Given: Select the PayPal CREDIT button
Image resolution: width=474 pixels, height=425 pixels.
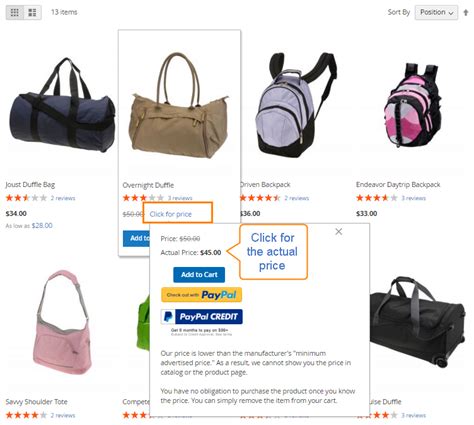Looking at the screenshot, I should tap(201, 317).
